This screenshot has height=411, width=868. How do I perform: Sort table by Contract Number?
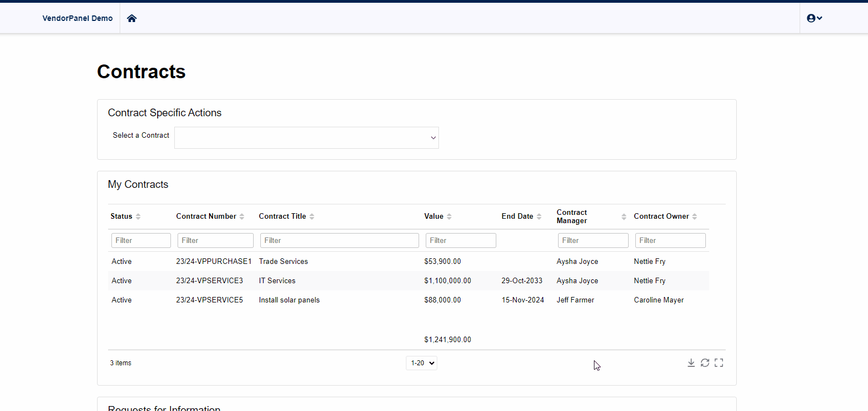[x=242, y=217]
